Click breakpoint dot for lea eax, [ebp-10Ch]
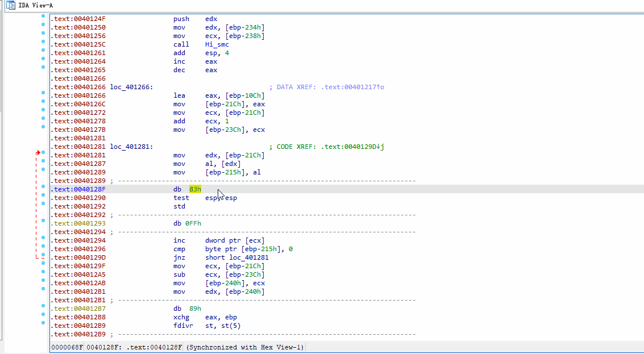Viewport: 644px width, 354px height. [43, 93]
